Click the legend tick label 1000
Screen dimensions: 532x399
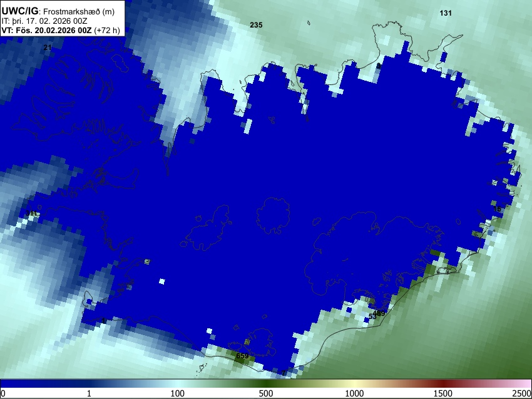pos(354,393)
